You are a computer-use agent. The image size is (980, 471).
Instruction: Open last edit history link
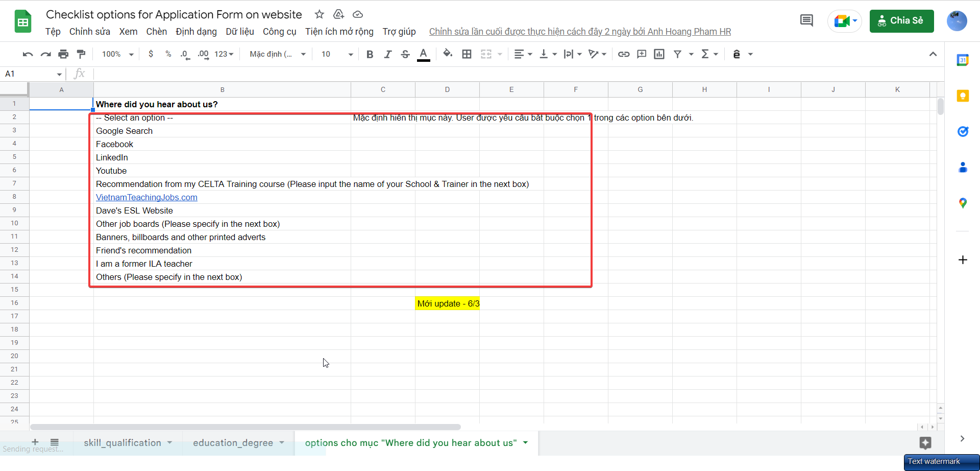click(x=580, y=32)
